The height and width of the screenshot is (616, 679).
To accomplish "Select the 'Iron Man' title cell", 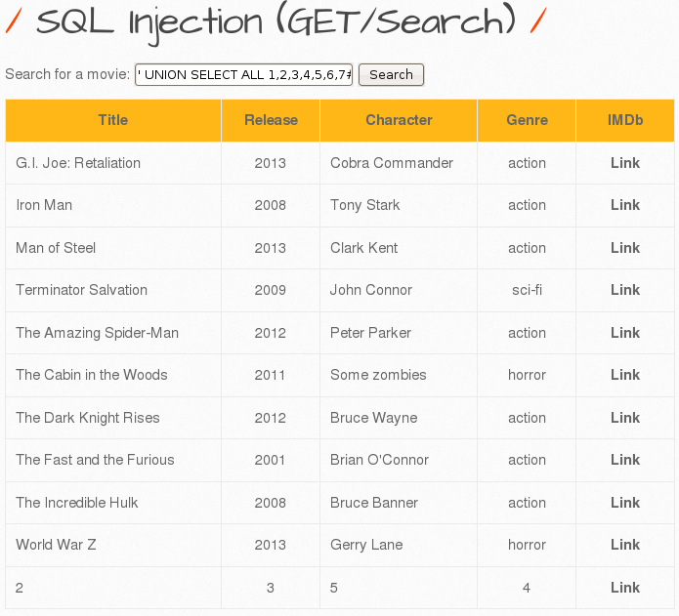I will [x=113, y=205].
